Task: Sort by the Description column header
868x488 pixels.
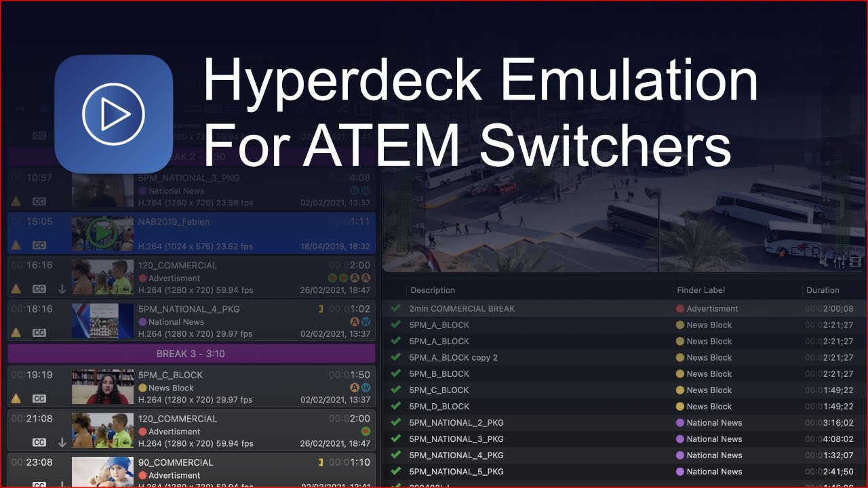Action: click(x=433, y=290)
